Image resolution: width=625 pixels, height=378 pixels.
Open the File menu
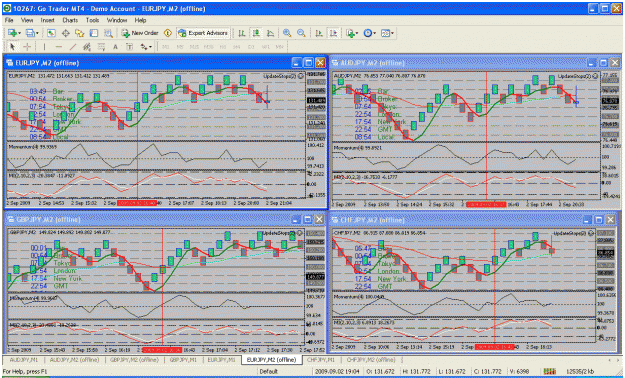click(x=9, y=20)
